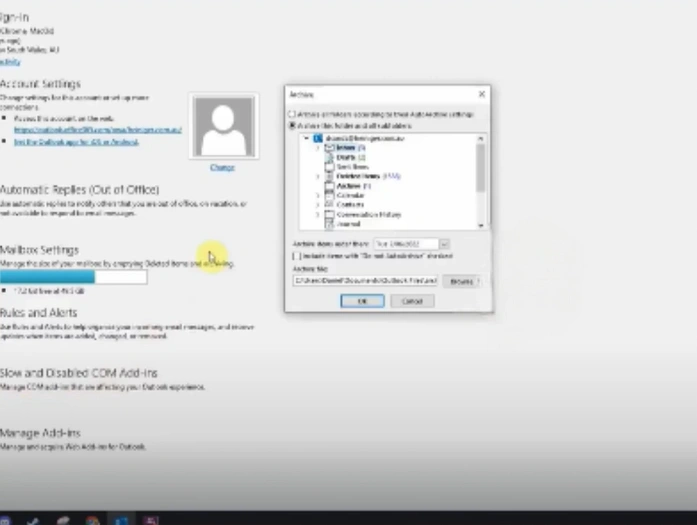Screen dimensions: 697x525
Task: Click the Rules and Alerts heading
Action: pyautogui.click(x=38, y=313)
